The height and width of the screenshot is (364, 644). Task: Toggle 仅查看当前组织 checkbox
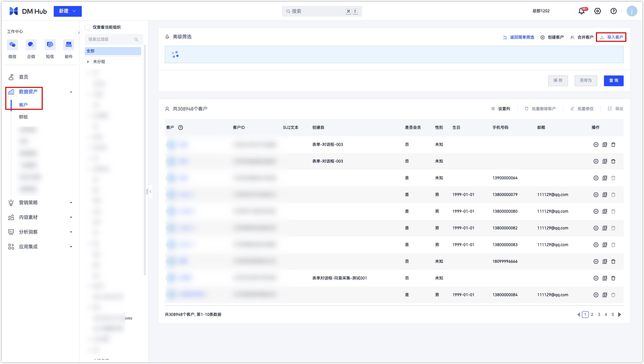pyautogui.click(x=87, y=27)
